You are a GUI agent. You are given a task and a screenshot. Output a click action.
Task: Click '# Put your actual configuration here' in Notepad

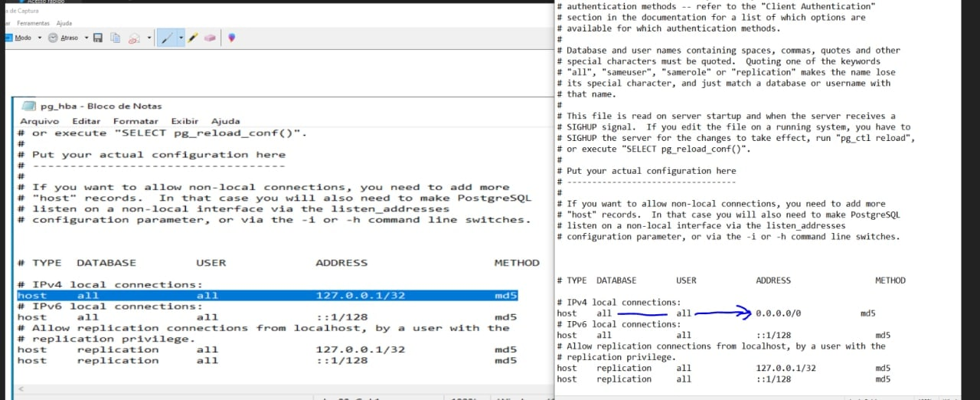(152, 155)
